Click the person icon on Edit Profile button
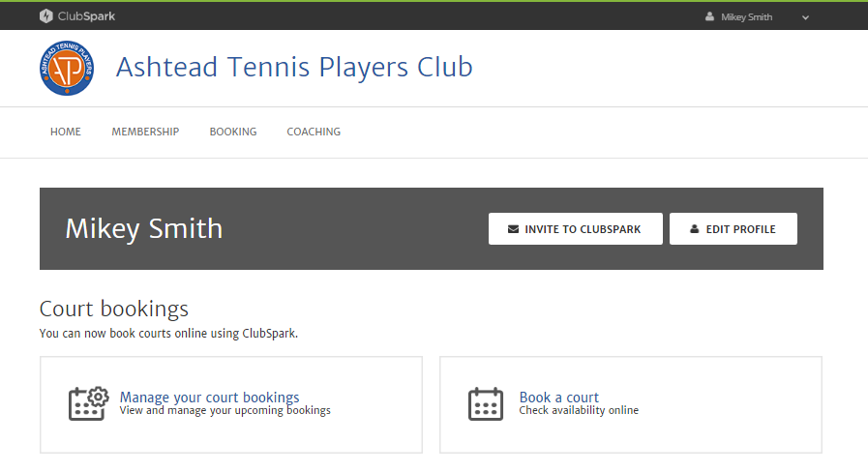Viewport: 868px width, 472px height. (x=694, y=229)
